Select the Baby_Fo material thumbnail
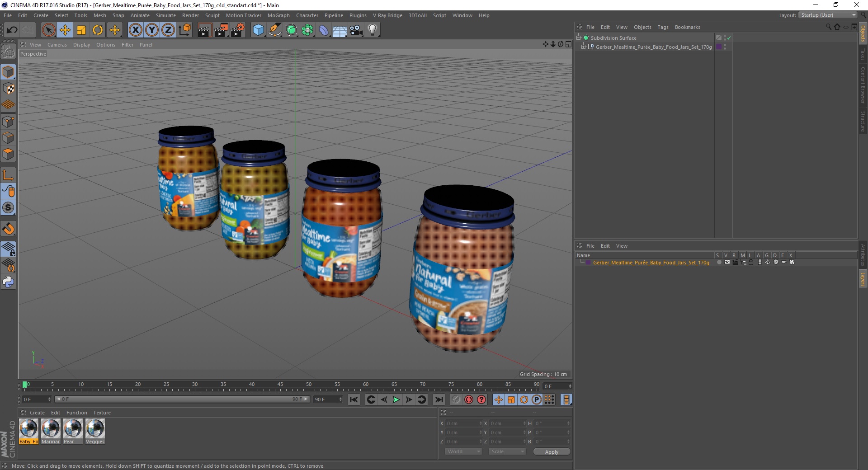The image size is (868, 470). pos(28,432)
